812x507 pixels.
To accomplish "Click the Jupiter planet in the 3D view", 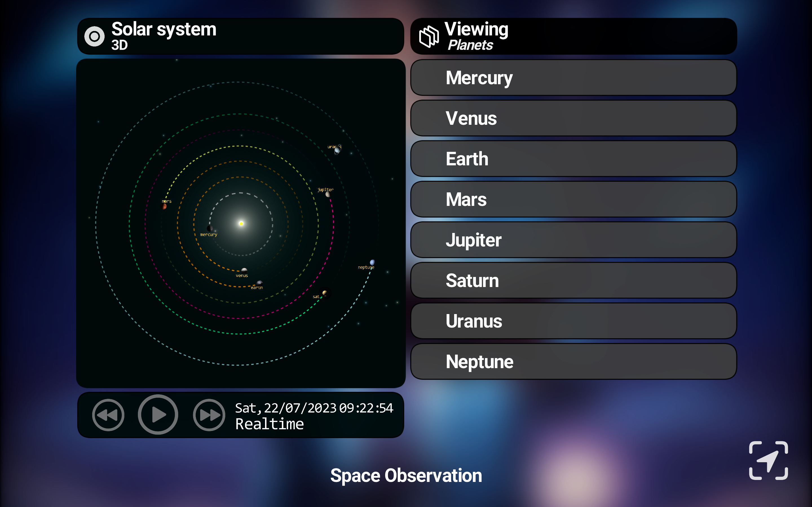I will point(328,194).
